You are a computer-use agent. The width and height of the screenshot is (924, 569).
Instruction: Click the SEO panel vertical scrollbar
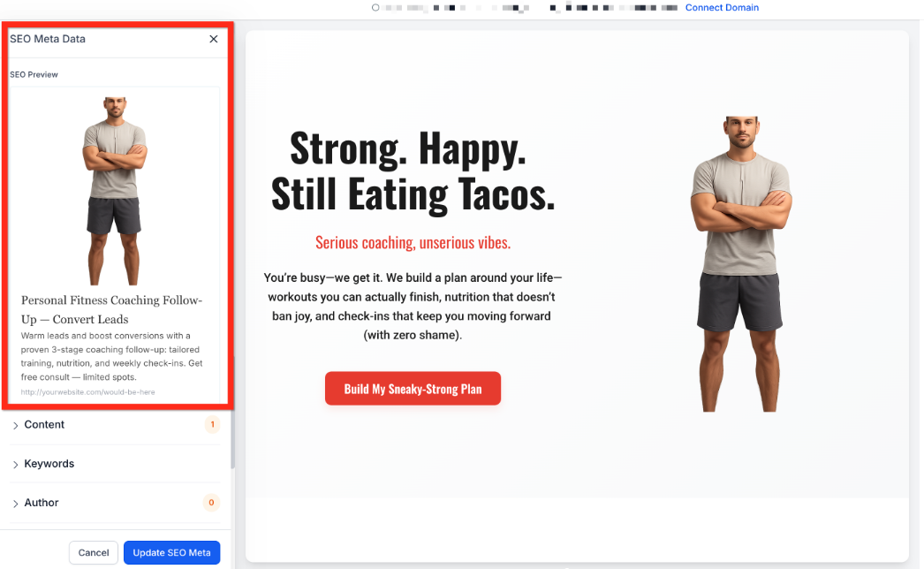click(233, 413)
